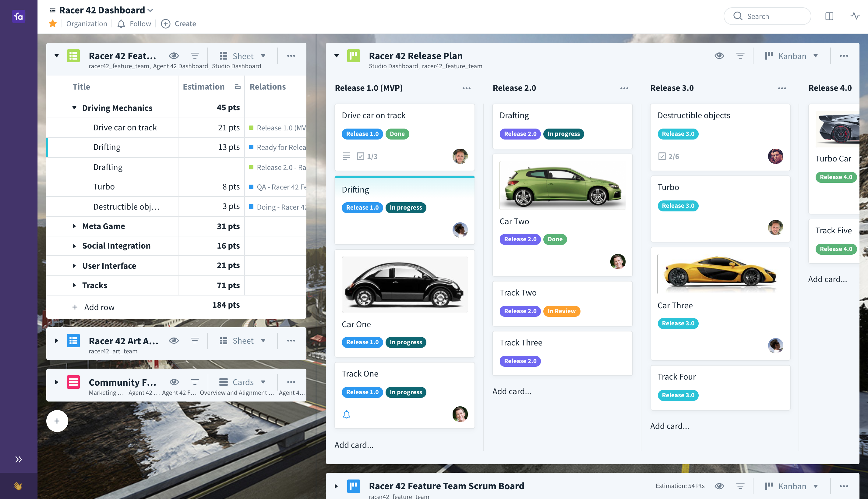Open the Favro home via the sidebar logo

(19, 16)
